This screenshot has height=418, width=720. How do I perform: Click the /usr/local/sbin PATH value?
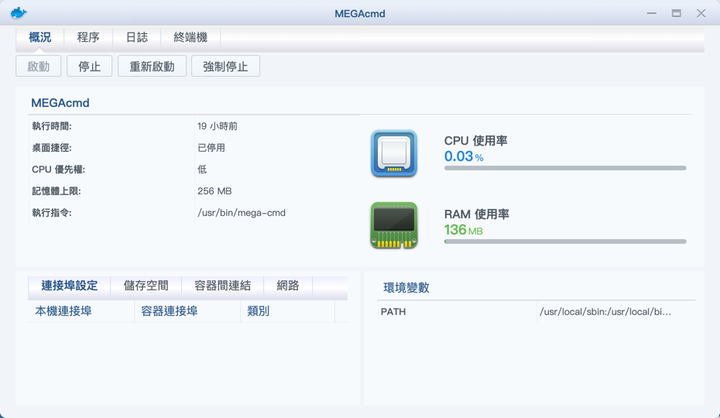[x=605, y=312]
